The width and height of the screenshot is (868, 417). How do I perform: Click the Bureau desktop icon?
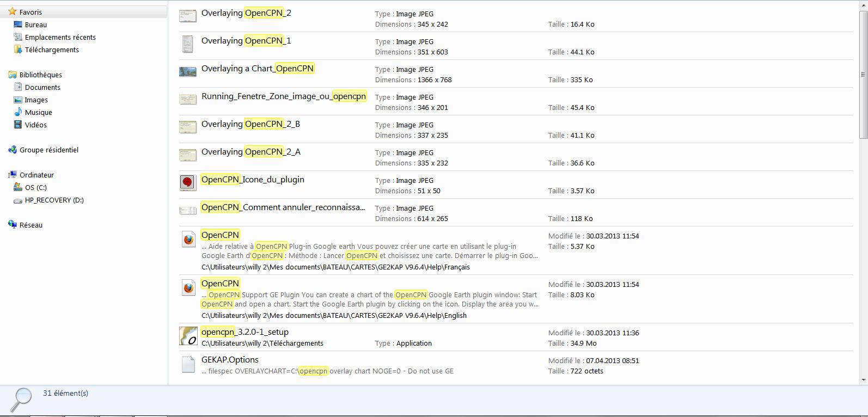pos(17,24)
